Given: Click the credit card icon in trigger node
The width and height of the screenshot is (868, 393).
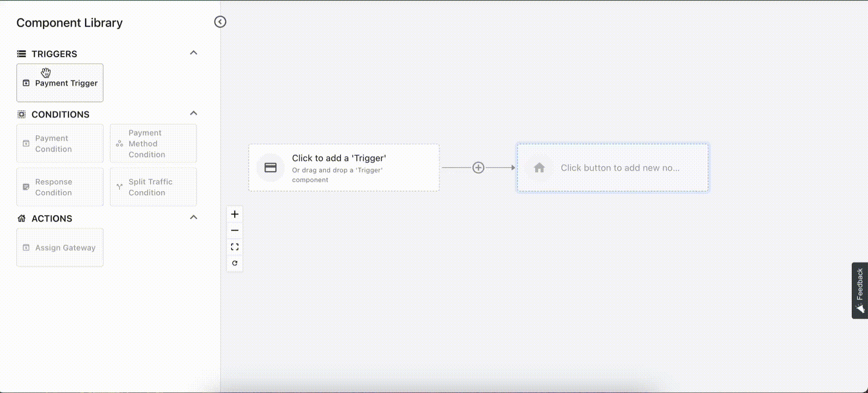Looking at the screenshot, I should 270,168.
